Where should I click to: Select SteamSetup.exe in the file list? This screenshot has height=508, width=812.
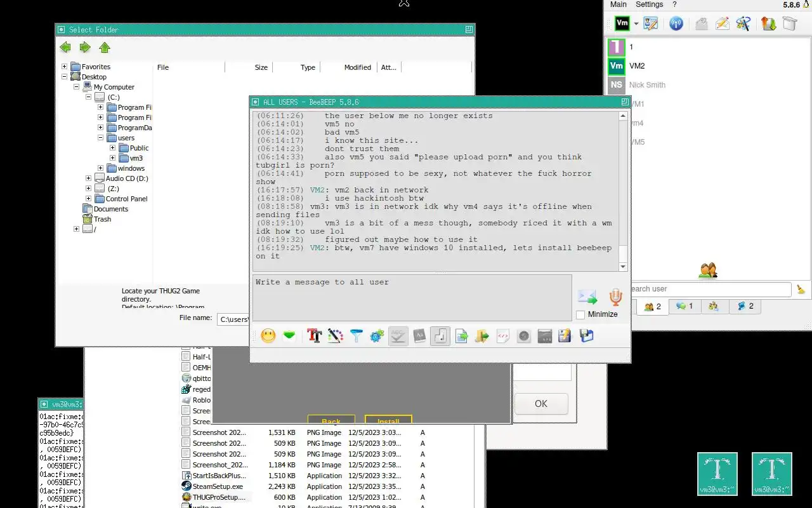point(218,486)
